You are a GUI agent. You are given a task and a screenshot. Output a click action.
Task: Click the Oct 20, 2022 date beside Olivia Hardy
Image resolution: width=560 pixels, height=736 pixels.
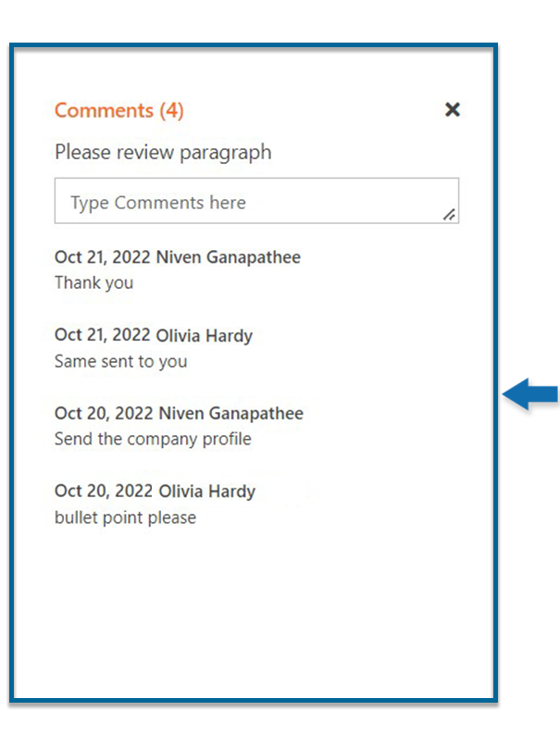(102, 491)
